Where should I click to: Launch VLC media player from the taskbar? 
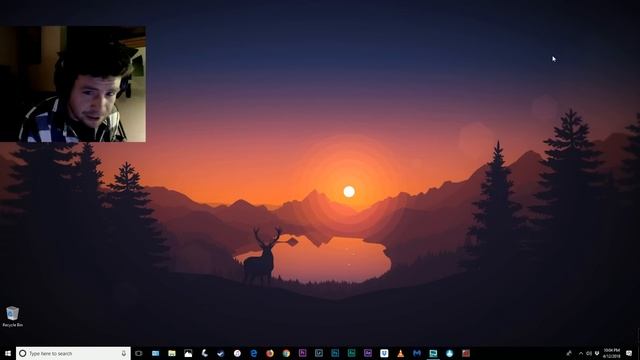tap(400, 353)
